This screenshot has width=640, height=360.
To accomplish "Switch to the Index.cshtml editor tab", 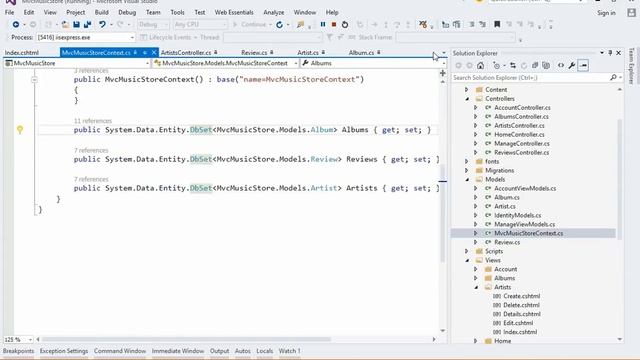I will tap(22, 53).
